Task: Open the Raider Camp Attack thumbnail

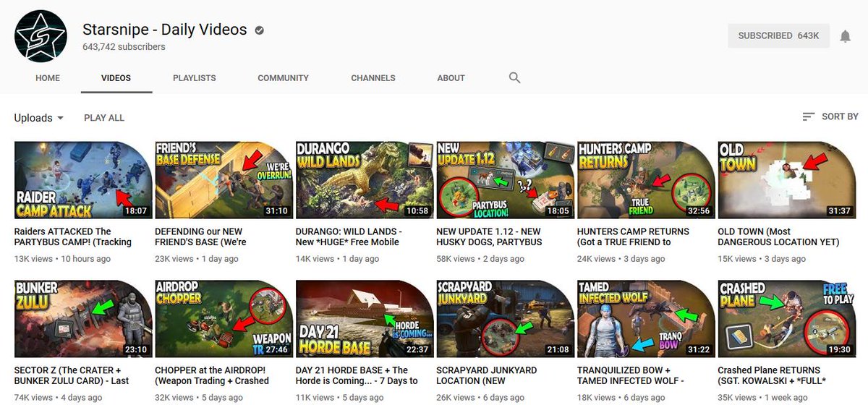Action: (83, 180)
